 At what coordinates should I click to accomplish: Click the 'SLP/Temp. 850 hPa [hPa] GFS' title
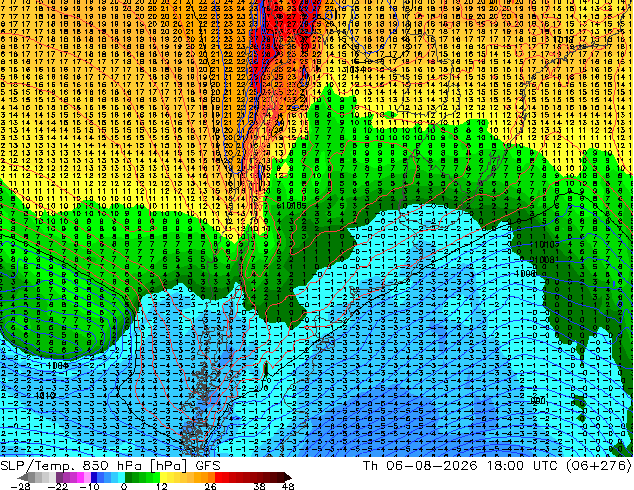(110, 466)
